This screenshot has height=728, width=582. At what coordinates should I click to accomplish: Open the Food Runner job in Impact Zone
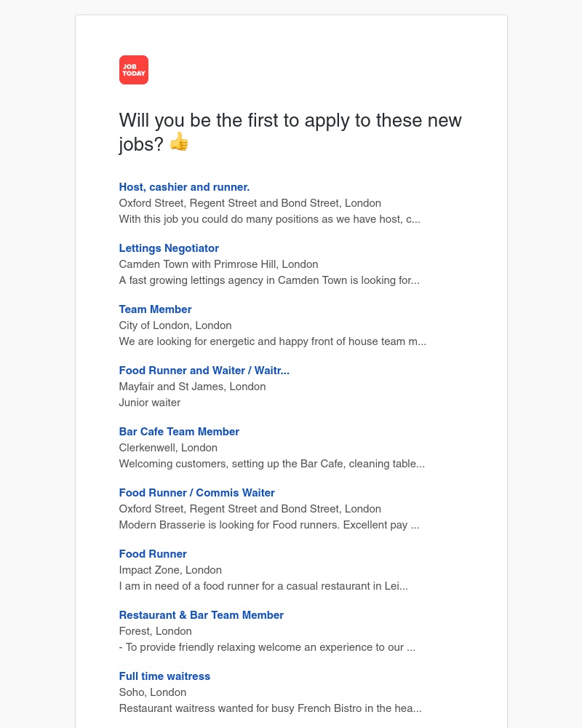tap(153, 554)
